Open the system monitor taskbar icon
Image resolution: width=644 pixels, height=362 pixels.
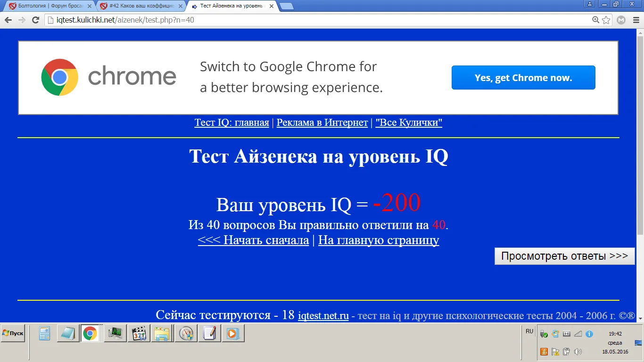pyautogui.click(x=115, y=334)
